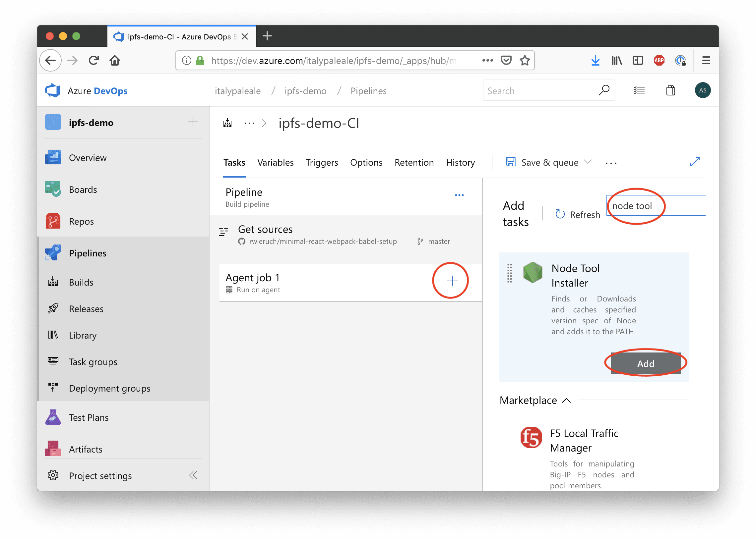
Task: Open Library under Pipelines
Action: [123, 335]
